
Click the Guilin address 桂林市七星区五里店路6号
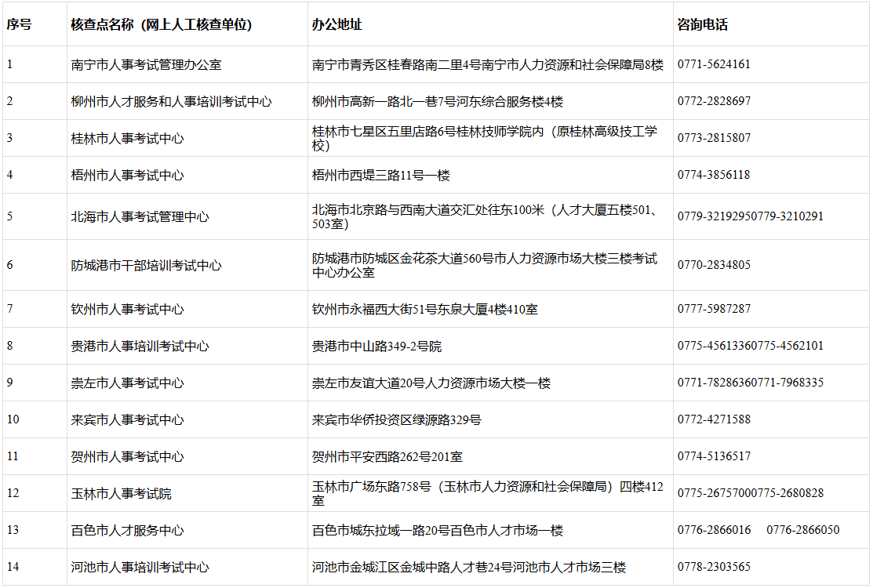(384, 131)
